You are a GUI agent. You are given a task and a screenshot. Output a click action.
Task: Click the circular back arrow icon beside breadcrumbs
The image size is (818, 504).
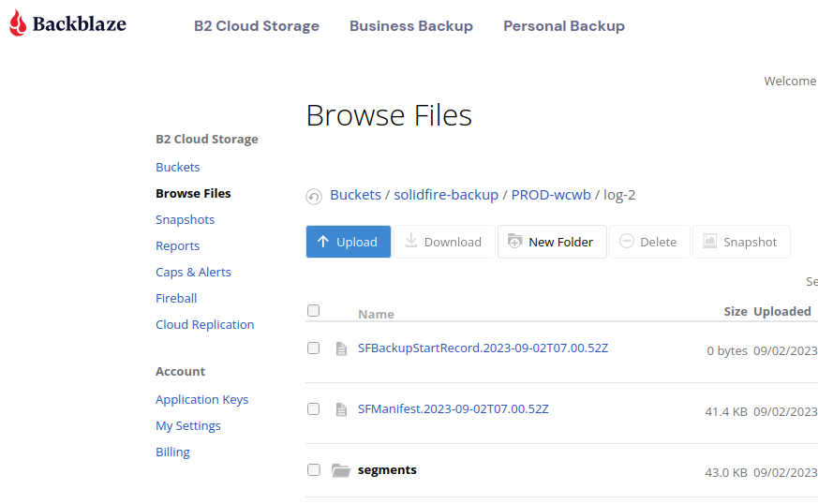pos(314,197)
